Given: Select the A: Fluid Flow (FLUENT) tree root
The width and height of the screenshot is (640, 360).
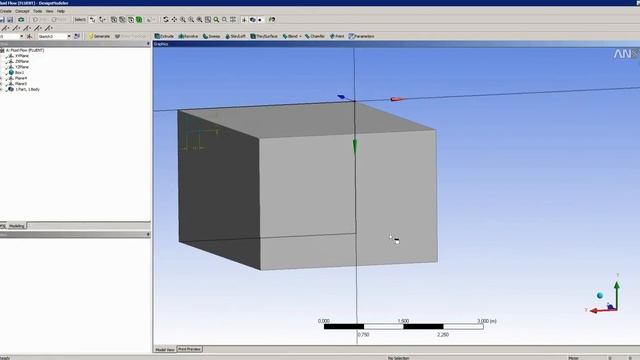Looking at the screenshot, I should [x=24, y=50].
